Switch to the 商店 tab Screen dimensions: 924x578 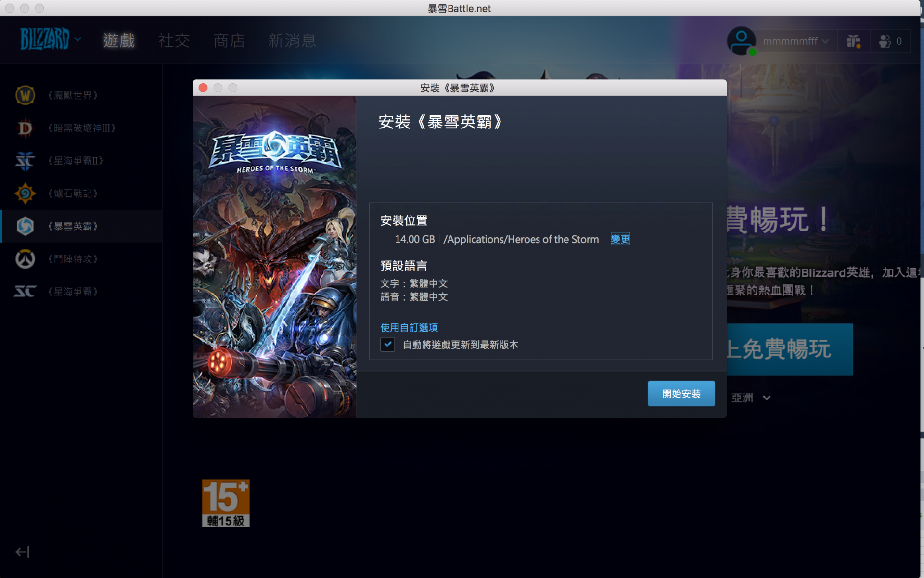pos(229,40)
